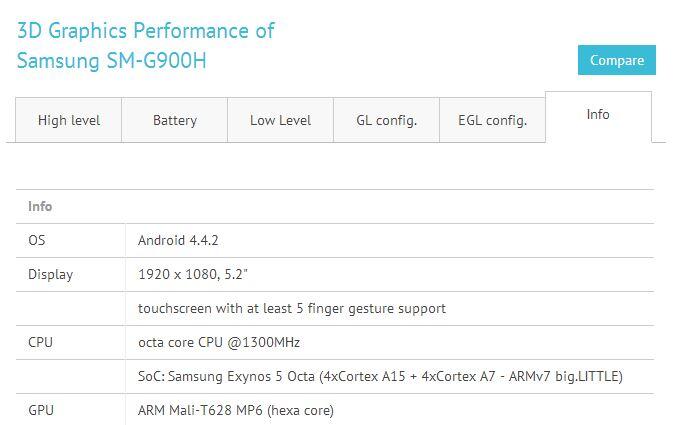Select the Android 4.4.2 value
Image resolution: width=673 pixels, height=425 pixels.
(x=178, y=240)
